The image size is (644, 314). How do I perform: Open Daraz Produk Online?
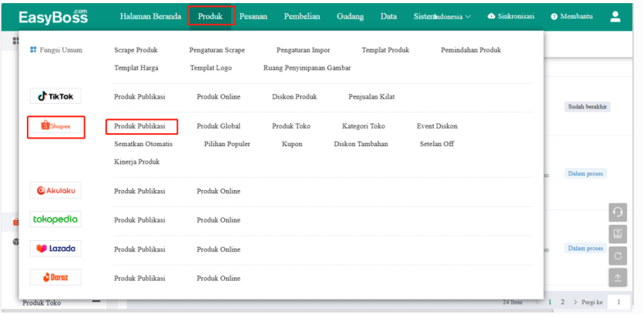pos(219,279)
